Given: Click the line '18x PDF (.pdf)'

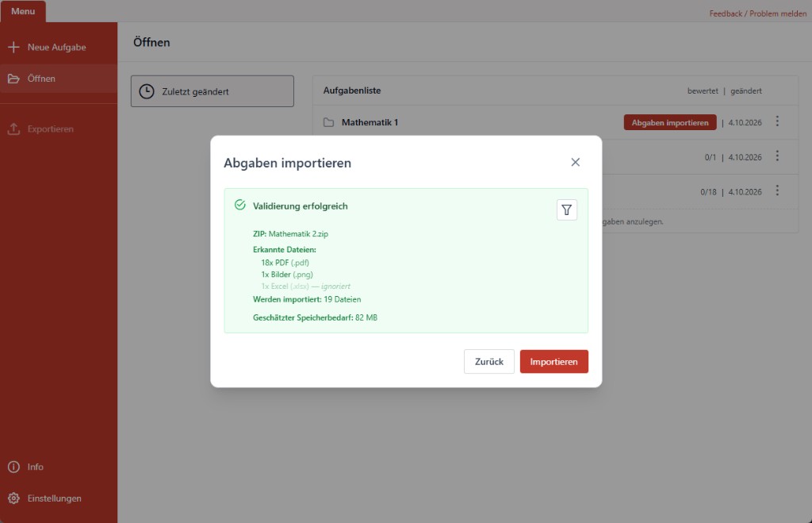Looking at the screenshot, I should (285, 263).
